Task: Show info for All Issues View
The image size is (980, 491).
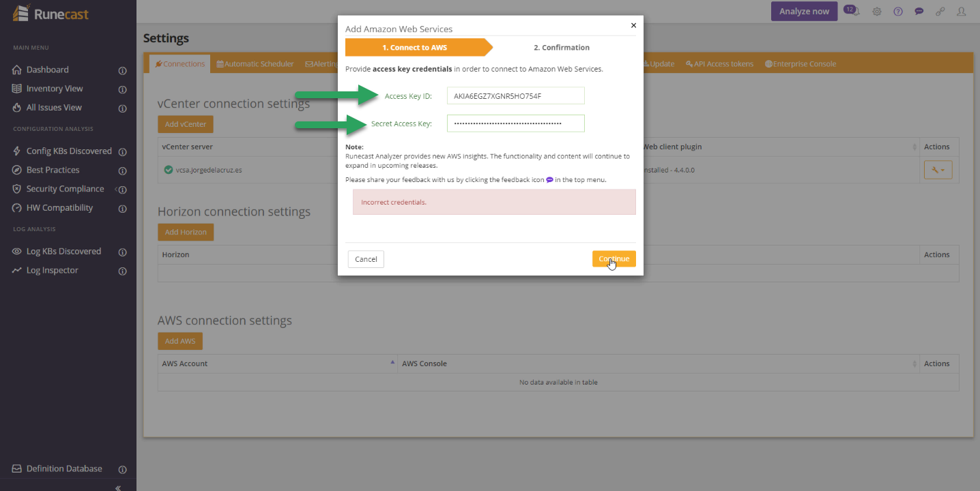Action: (123, 108)
